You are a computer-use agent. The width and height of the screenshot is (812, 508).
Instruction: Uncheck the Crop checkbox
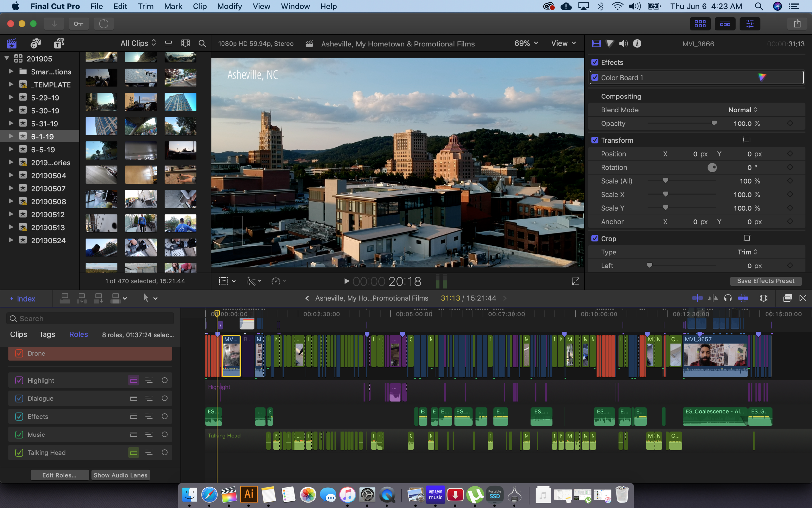click(595, 238)
